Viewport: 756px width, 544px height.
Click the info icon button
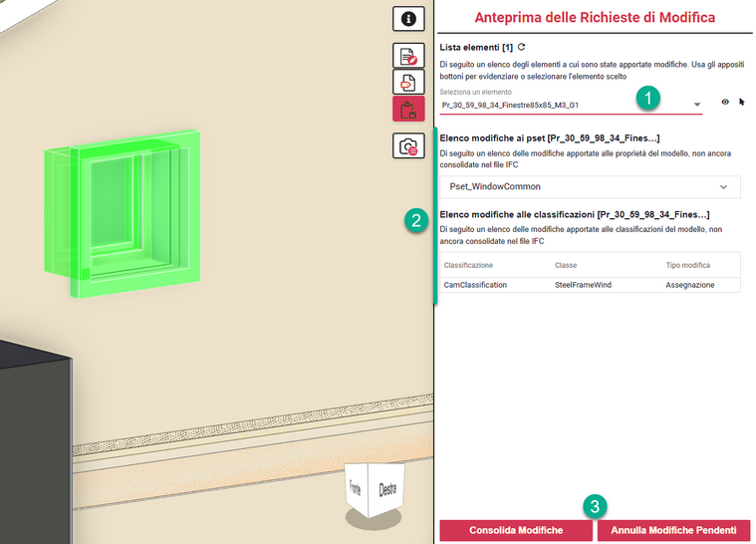[408, 19]
